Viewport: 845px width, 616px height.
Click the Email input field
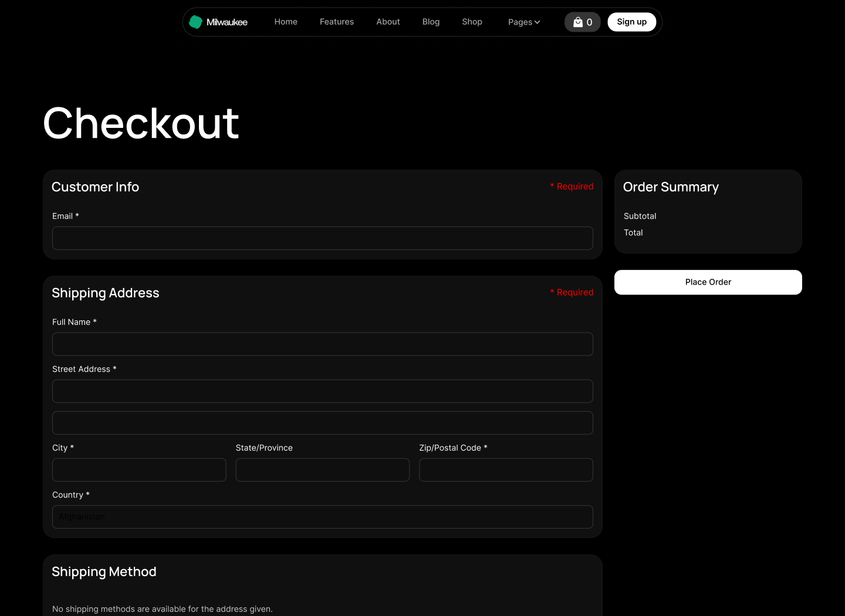[323, 238]
